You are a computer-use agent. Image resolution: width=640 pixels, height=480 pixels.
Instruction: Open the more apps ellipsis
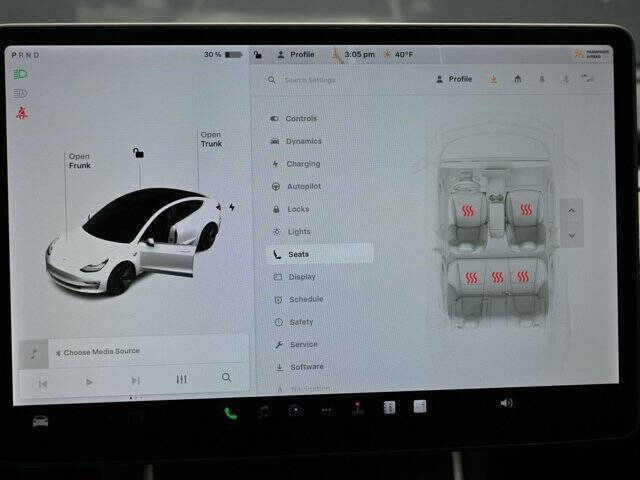pos(327,410)
